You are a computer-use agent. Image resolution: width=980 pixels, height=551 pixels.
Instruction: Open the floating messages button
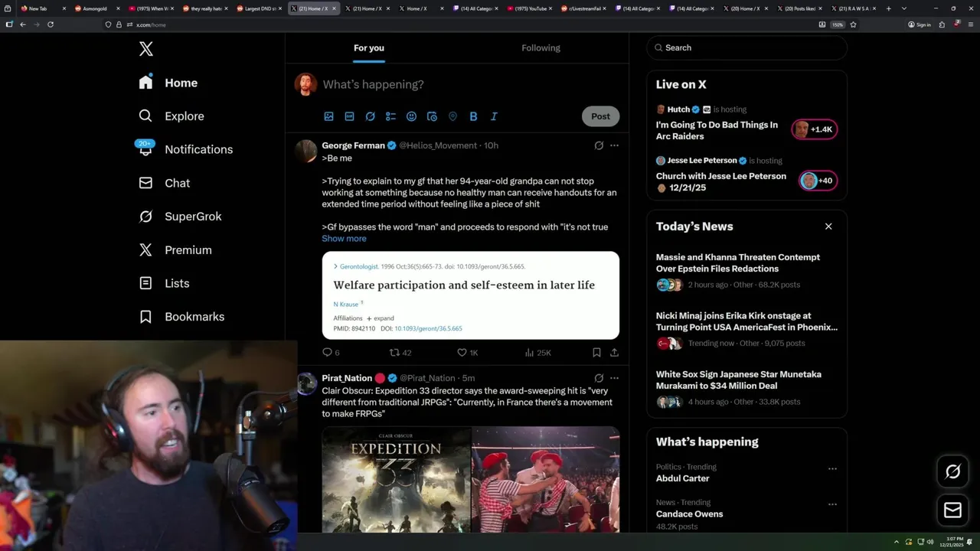tap(952, 510)
